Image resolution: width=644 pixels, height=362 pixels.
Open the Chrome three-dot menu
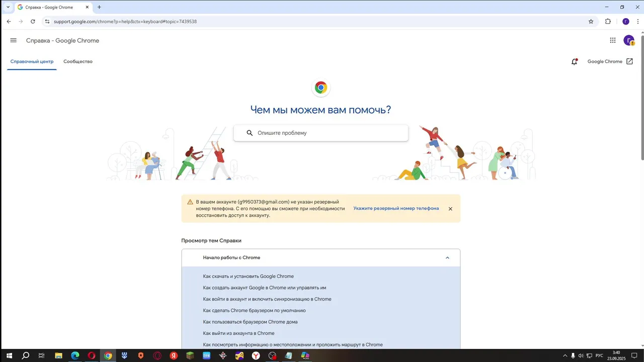pos(638,22)
